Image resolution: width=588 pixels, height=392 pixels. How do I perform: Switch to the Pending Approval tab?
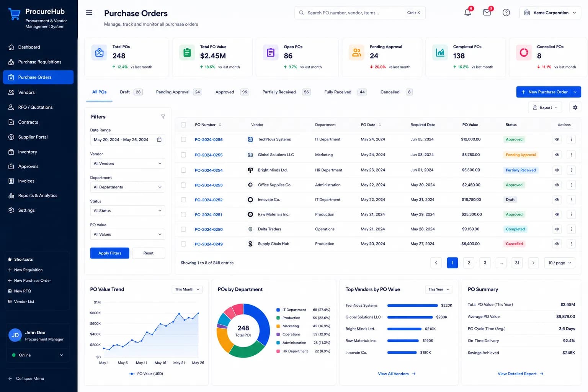179,92
